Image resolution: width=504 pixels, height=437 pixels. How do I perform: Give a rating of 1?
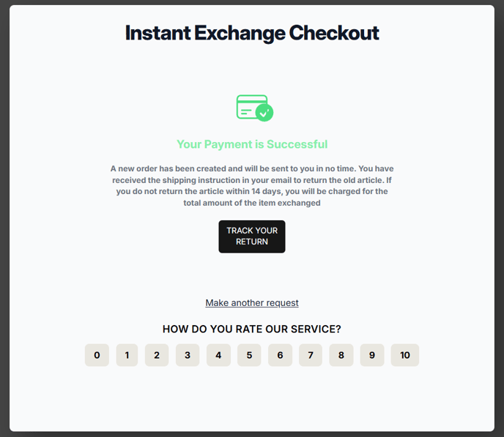(127, 355)
